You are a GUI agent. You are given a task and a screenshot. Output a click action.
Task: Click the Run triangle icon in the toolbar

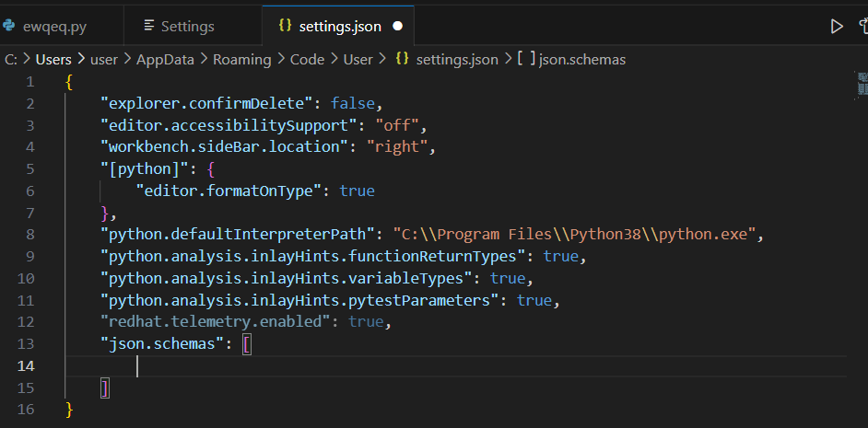[x=837, y=26]
